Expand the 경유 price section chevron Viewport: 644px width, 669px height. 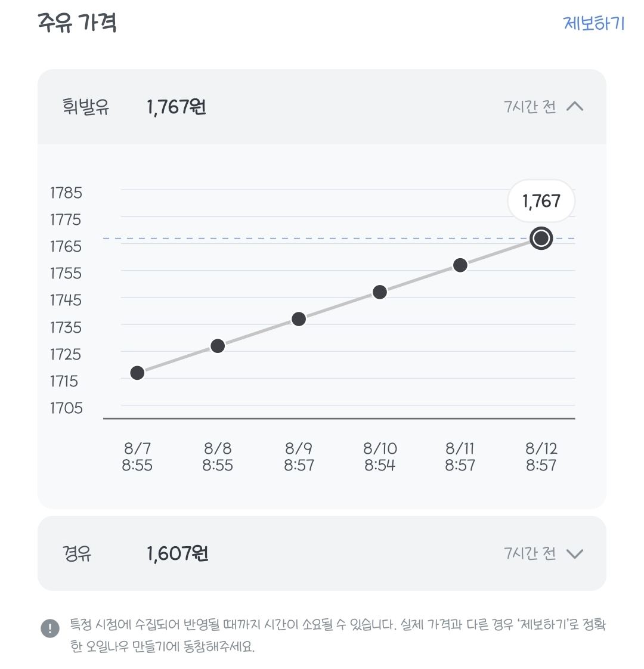pos(574,554)
